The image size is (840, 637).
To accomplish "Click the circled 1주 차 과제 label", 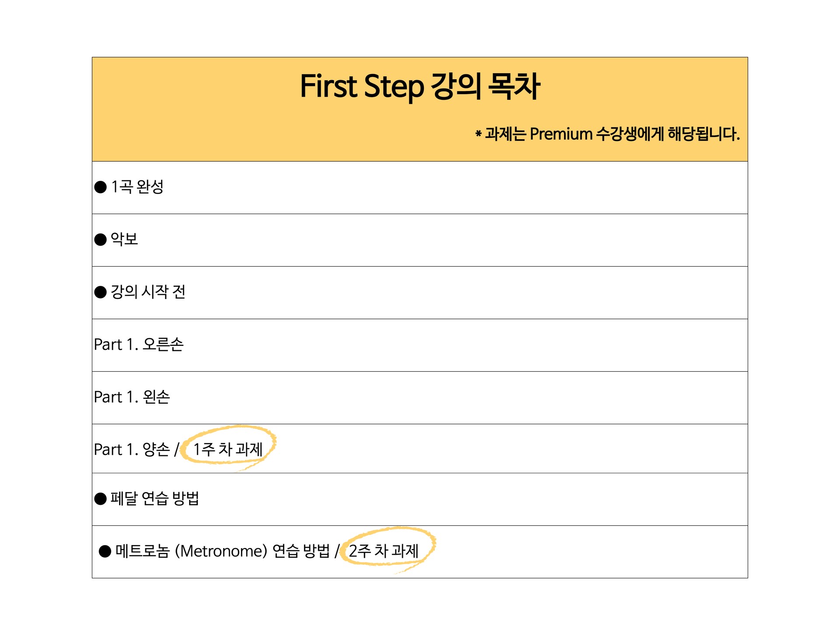I will click(228, 449).
